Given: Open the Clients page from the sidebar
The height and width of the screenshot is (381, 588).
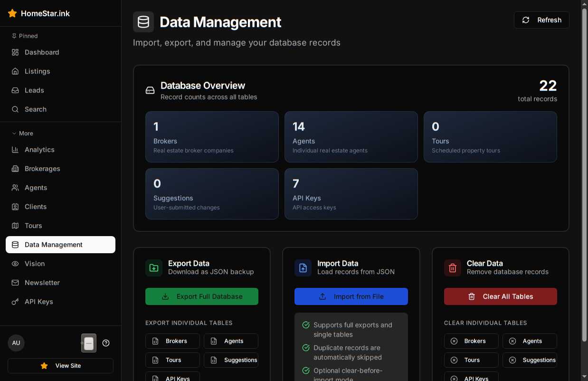Looking at the screenshot, I should coord(35,207).
